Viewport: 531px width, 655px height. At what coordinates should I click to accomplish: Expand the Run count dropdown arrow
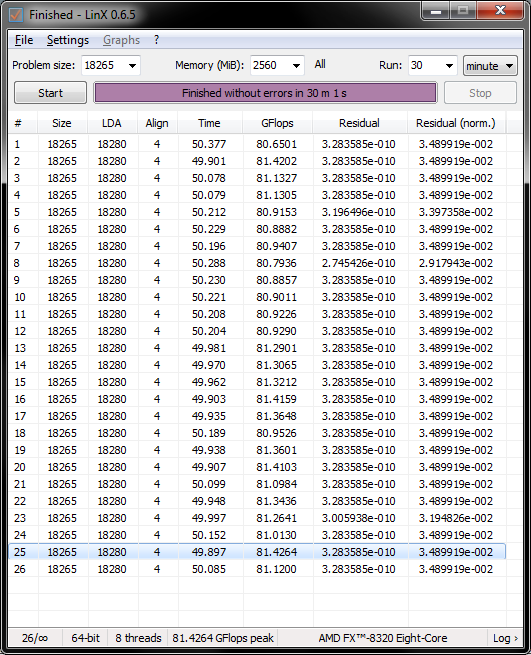(450, 66)
